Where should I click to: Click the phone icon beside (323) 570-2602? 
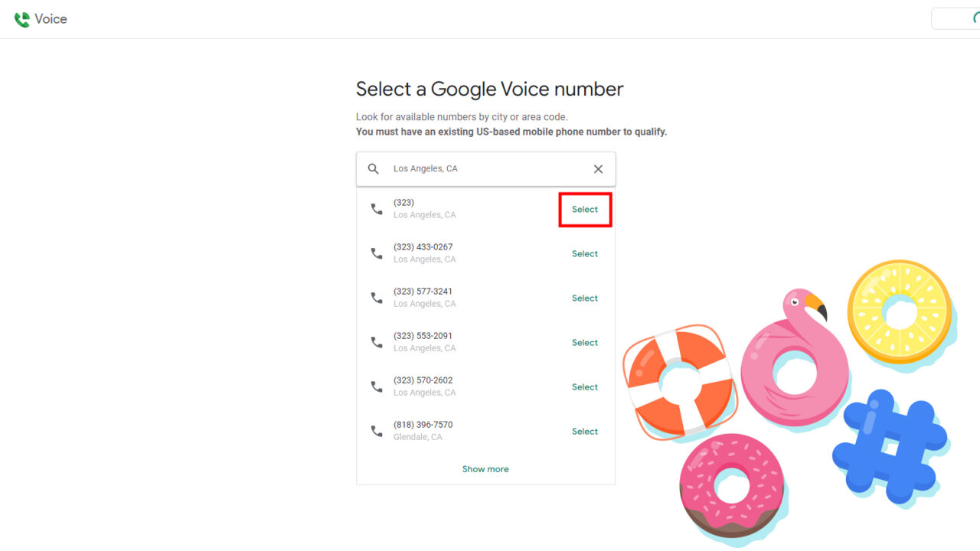(x=376, y=386)
